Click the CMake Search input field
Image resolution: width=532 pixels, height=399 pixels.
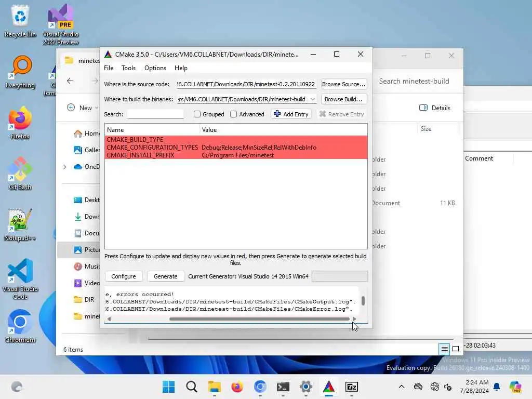click(155, 114)
